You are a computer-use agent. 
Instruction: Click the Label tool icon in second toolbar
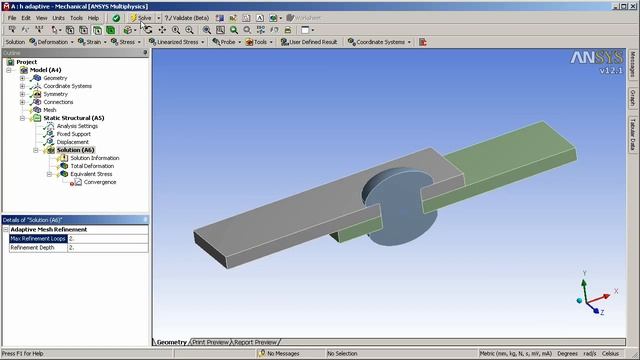12,30
